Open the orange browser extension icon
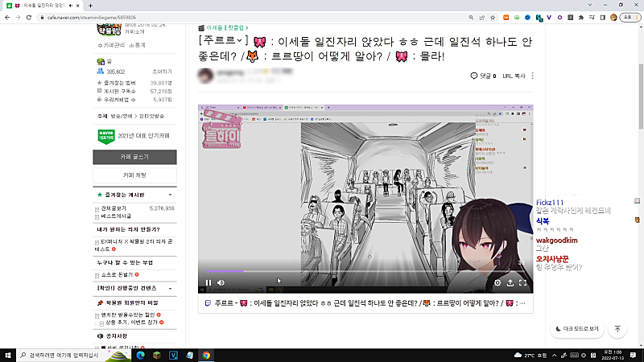 (x=506, y=17)
